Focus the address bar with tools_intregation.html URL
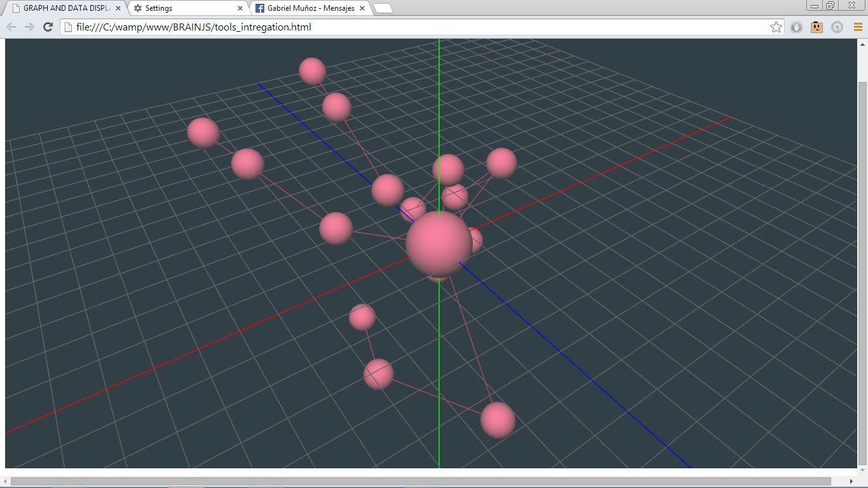Screen dimensions: 868x488 point(422,27)
